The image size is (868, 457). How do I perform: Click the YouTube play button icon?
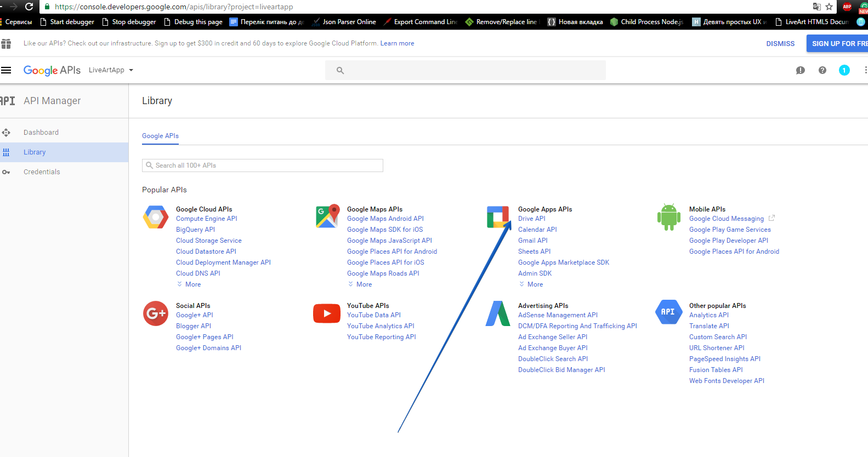(x=327, y=313)
